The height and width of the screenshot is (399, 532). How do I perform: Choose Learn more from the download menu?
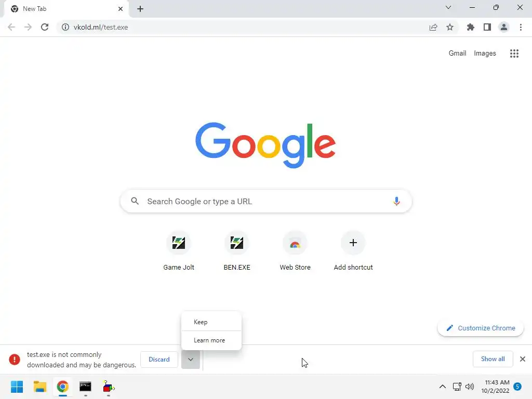211,340
